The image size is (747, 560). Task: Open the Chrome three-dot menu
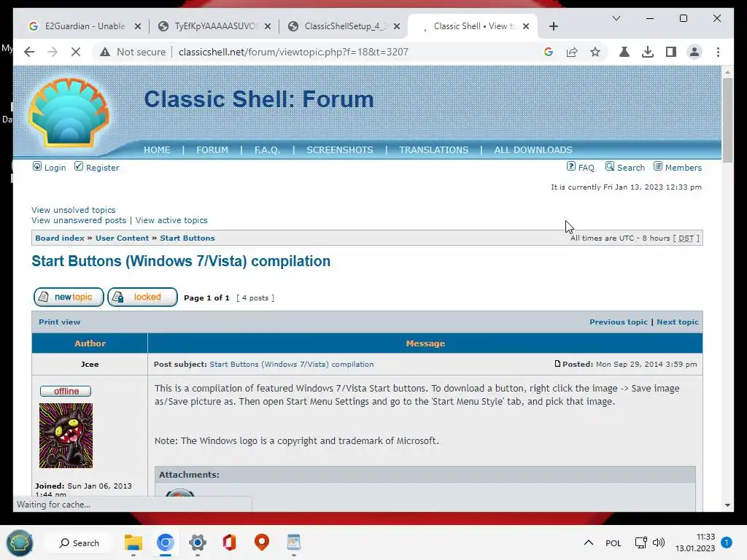[718, 52]
